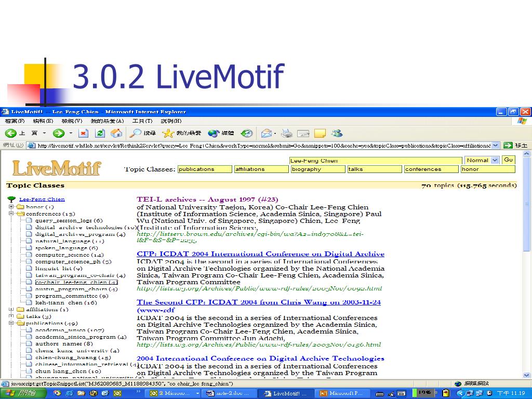Click the honor topic class field
The width and height of the screenshot is (532, 399).
[488, 169]
